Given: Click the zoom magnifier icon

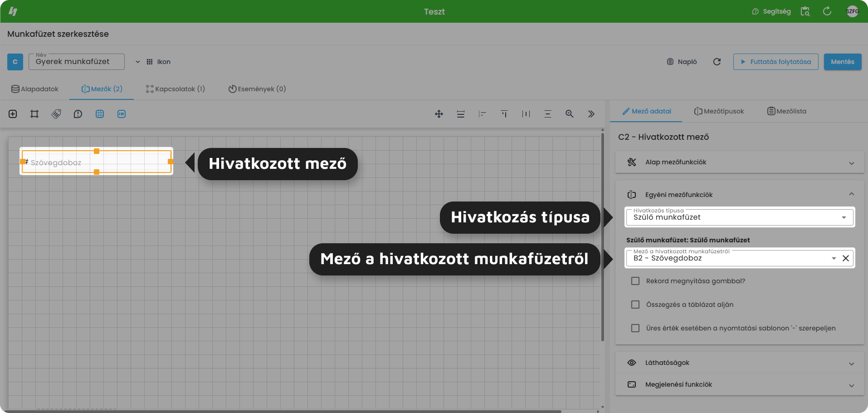Looking at the screenshot, I should [x=569, y=114].
